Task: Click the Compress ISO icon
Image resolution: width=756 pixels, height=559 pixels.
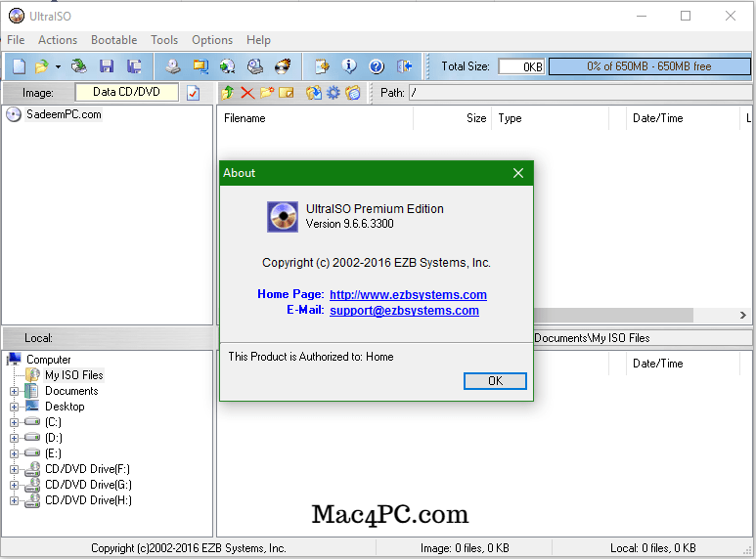Action: click(200, 66)
